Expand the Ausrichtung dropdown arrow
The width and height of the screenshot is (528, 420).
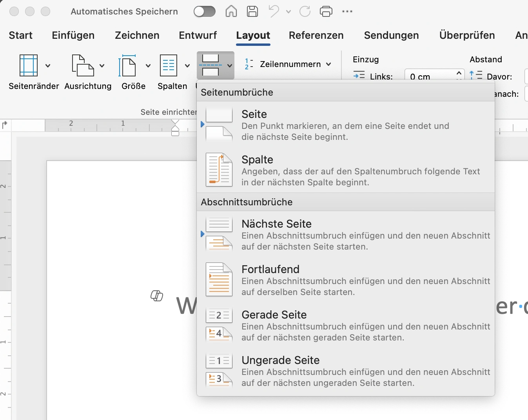[102, 65]
